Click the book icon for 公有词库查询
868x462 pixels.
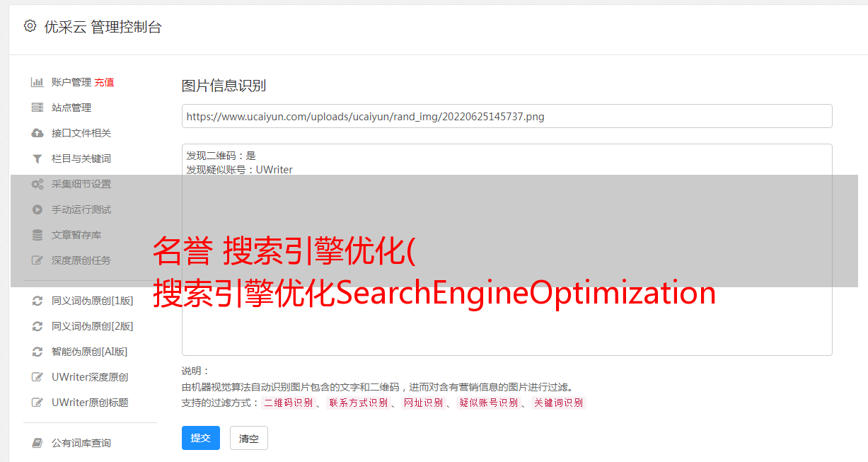[x=37, y=443]
